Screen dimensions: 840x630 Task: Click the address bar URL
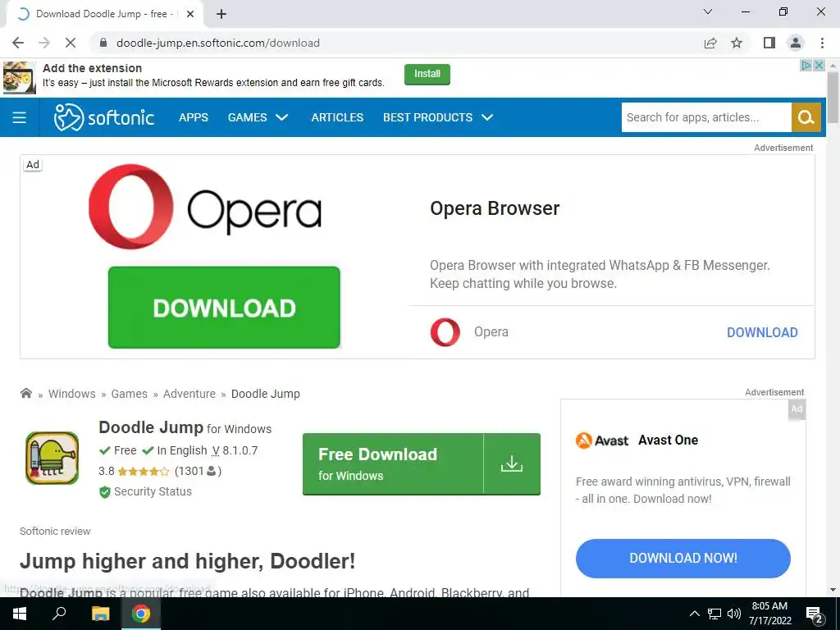click(x=218, y=43)
